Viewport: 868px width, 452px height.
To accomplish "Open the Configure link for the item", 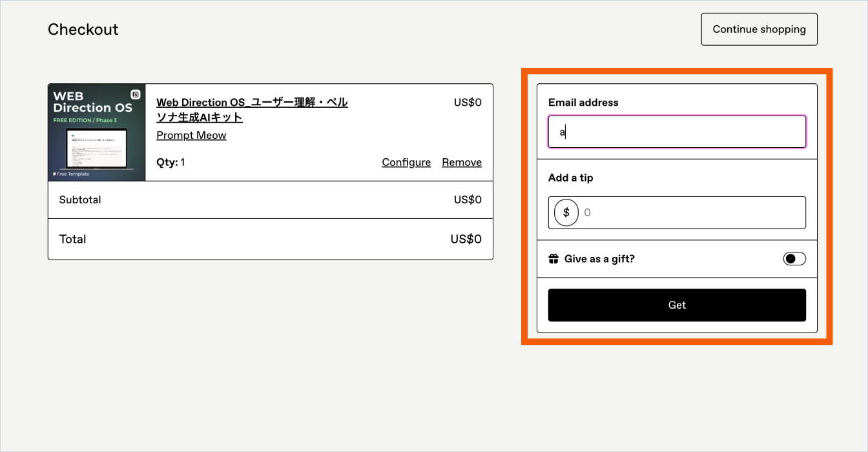I will (406, 162).
